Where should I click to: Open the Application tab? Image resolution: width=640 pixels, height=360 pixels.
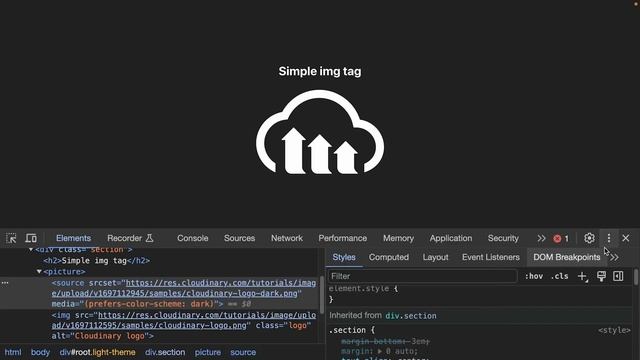pyautogui.click(x=451, y=238)
